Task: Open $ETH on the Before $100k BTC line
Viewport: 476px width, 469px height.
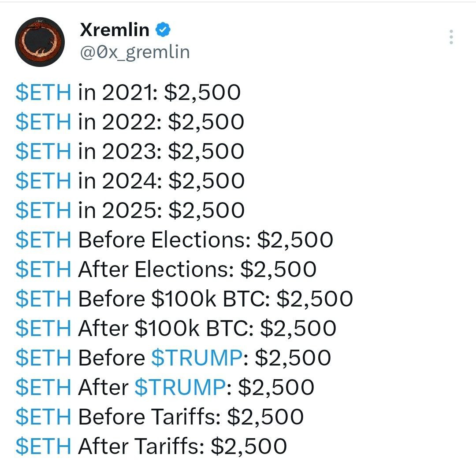Action: pyautogui.click(x=43, y=299)
